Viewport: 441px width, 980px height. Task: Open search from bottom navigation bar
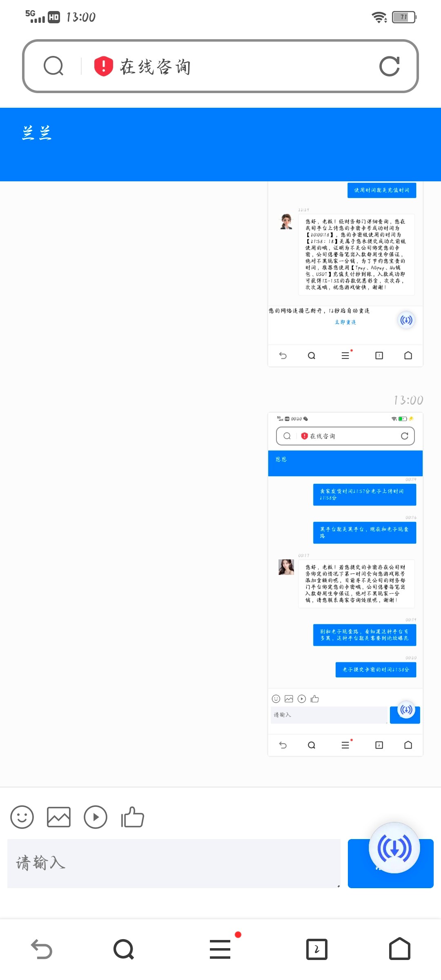124,949
